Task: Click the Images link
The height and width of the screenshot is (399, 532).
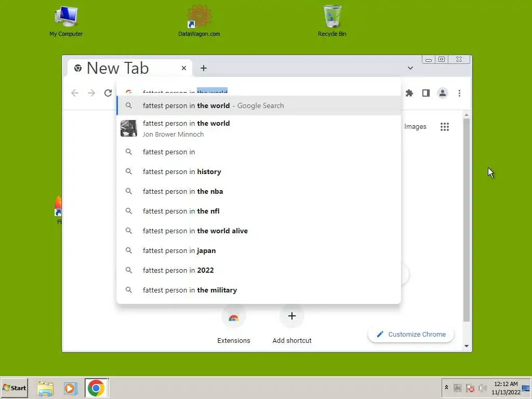Action: 415,127
